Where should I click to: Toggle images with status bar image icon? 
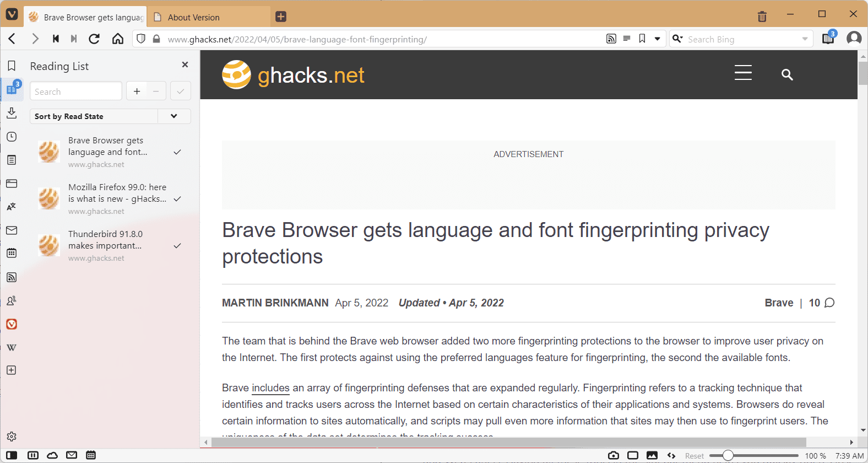click(652, 455)
